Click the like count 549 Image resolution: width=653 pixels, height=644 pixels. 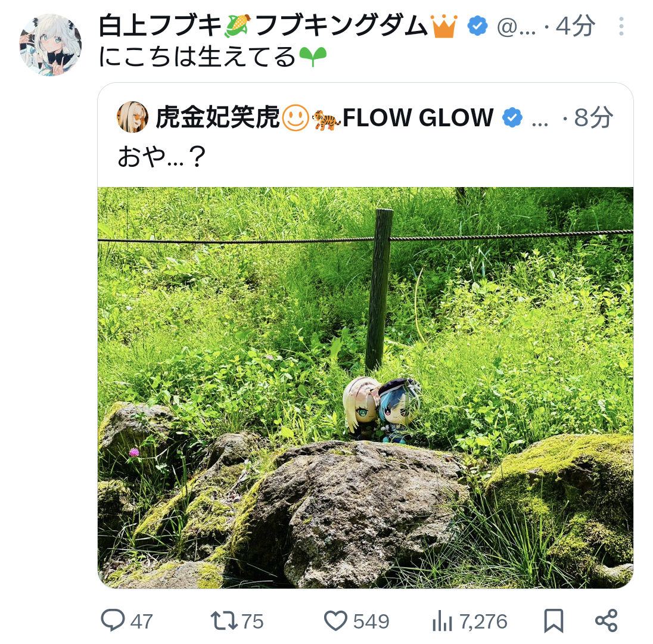tap(371, 621)
